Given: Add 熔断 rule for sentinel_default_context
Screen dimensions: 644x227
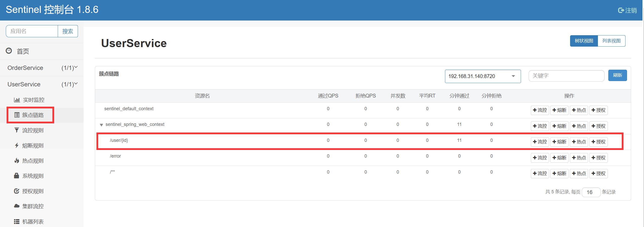Looking at the screenshot, I should pos(559,110).
